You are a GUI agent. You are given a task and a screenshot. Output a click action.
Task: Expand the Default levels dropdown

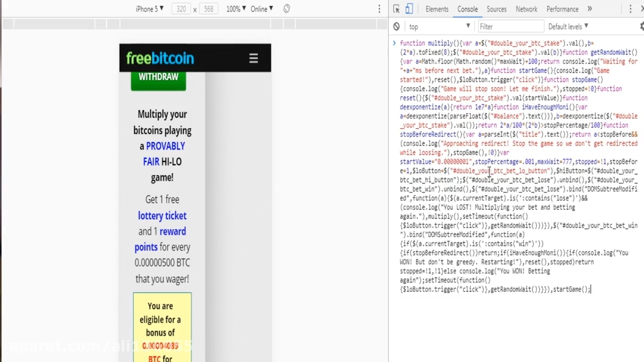(568, 27)
